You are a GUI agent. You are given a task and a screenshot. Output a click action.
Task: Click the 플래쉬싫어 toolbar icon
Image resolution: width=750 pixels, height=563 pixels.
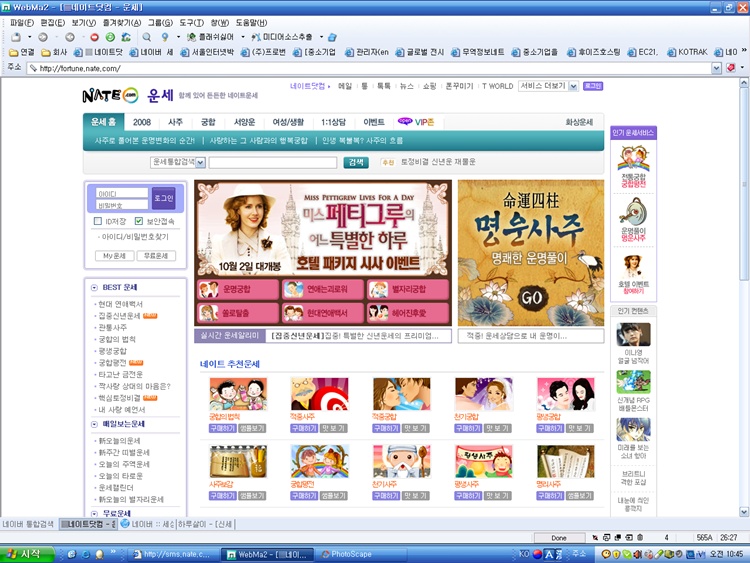click(x=210, y=37)
